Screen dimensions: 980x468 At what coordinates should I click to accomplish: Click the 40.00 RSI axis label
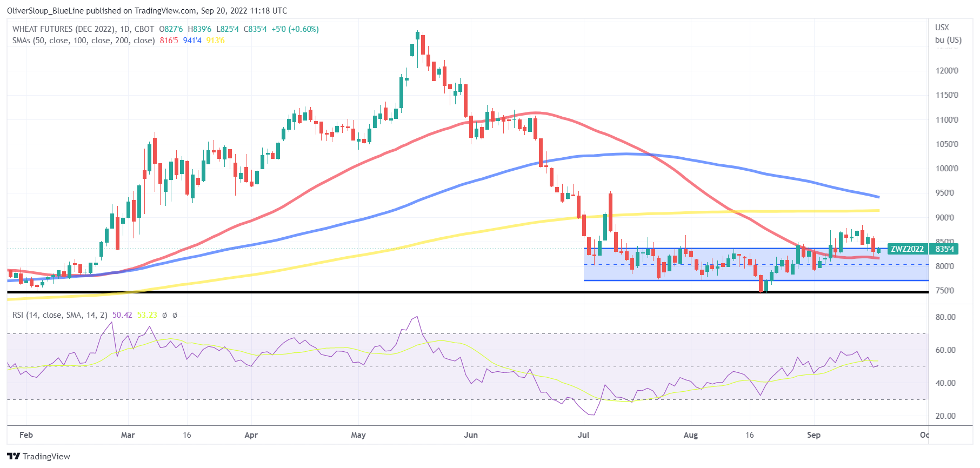point(946,383)
